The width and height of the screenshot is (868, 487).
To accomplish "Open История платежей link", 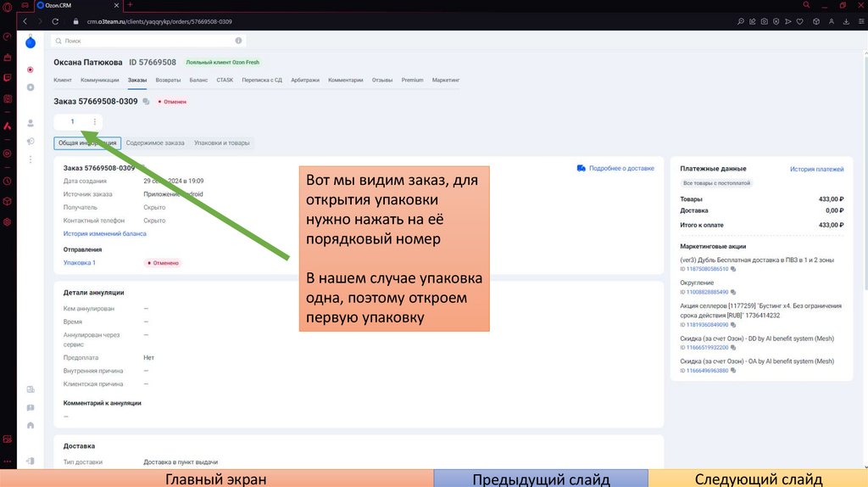I will click(816, 169).
